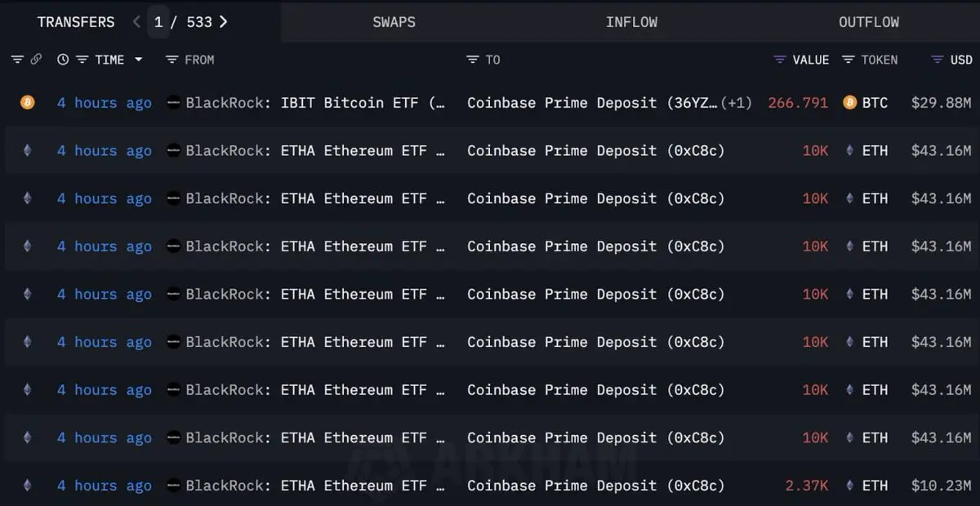Switch to the INFLOW tab
This screenshot has width=980, height=506.
pyautogui.click(x=631, y=22)
